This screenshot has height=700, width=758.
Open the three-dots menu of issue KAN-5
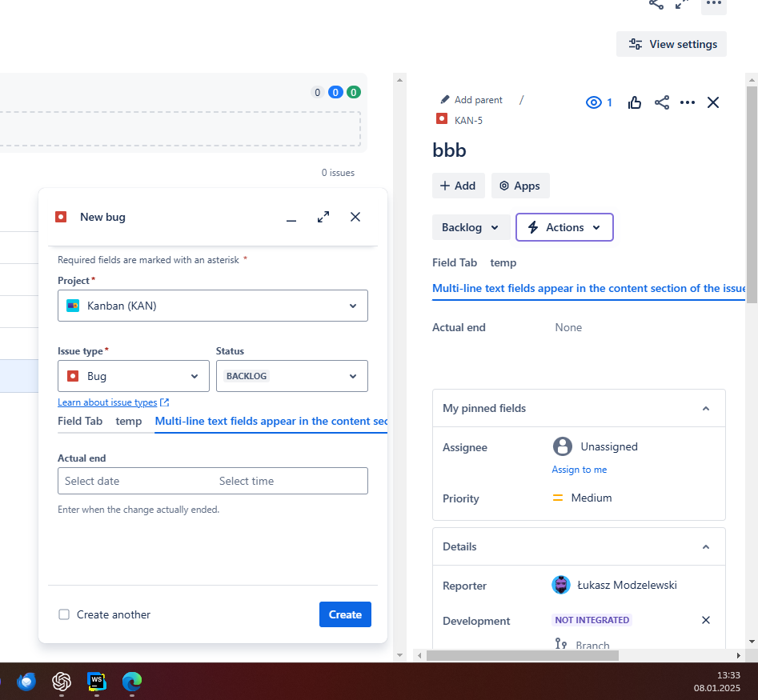(688, 102)
